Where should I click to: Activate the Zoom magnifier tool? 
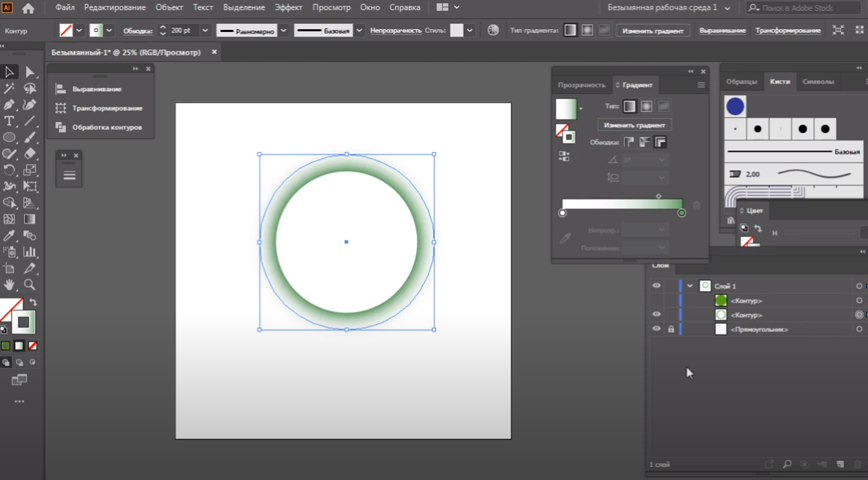30,285
